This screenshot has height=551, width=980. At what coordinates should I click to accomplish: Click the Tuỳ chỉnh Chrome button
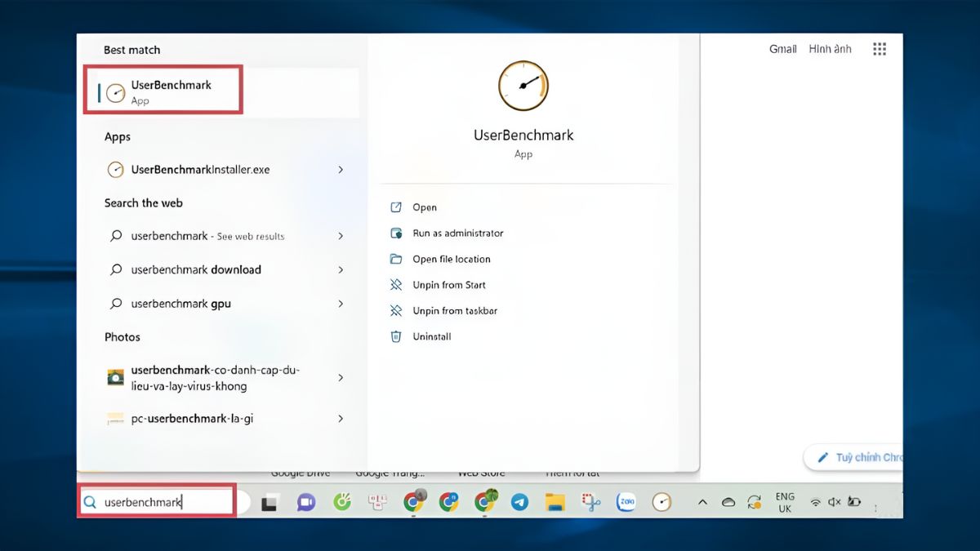coord(854,457)
